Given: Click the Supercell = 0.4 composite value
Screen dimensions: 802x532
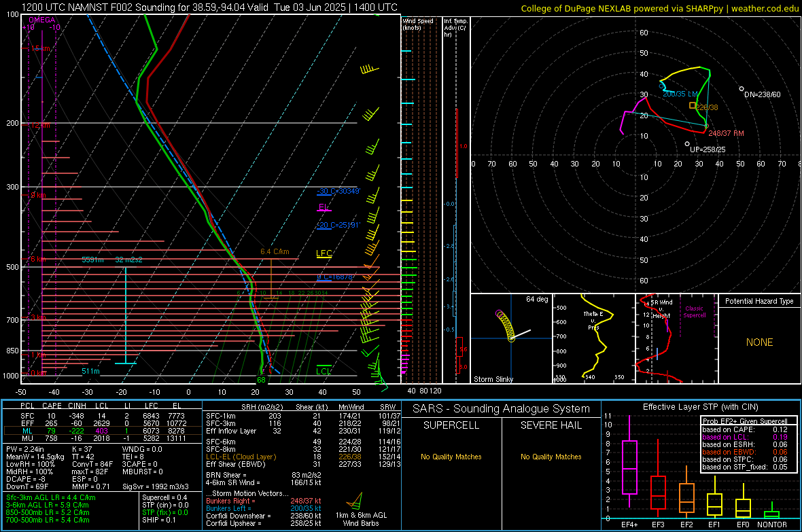Looking at the screenshot, I should tap(164, 497).
